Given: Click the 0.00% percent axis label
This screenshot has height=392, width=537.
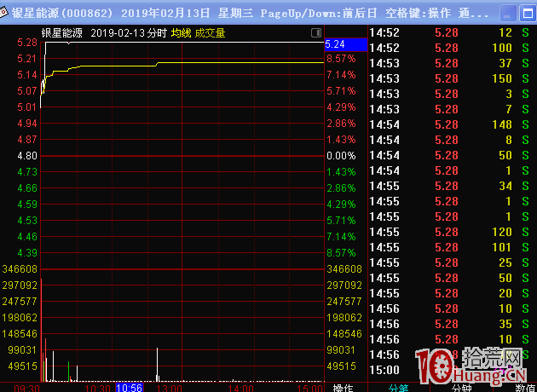Looking at the screenshot, I should tap(341, 156).
